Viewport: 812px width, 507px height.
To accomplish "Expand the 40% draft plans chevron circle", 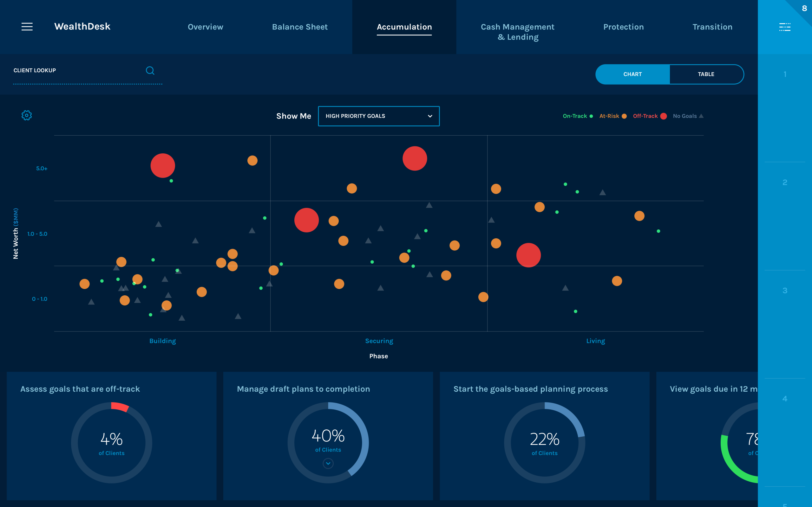I will [x=328, y=463].
